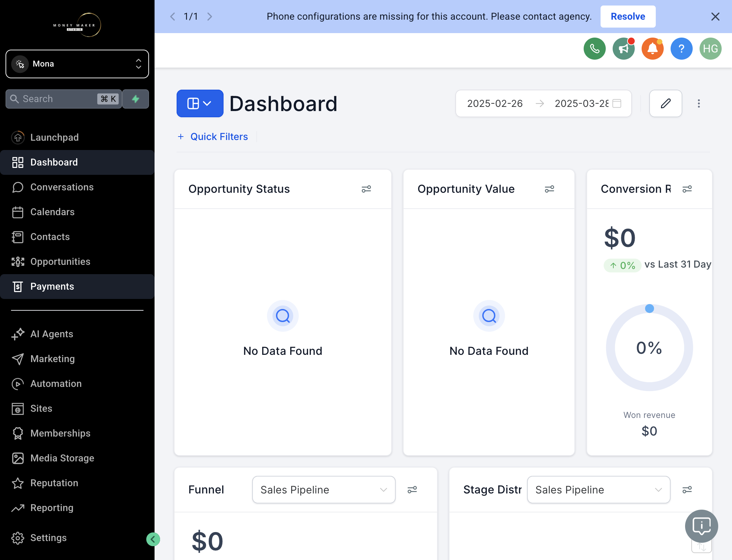Open Reputation in the sidebar

77,483
